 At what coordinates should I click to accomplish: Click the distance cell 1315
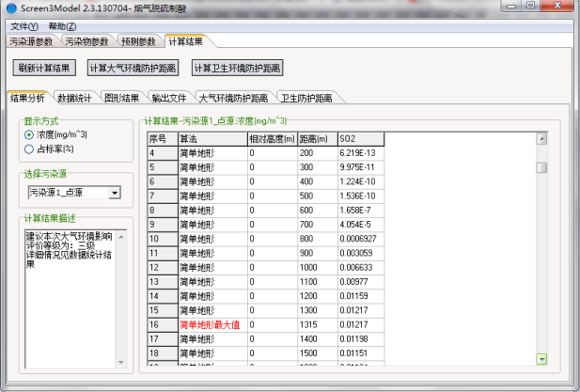318,324
